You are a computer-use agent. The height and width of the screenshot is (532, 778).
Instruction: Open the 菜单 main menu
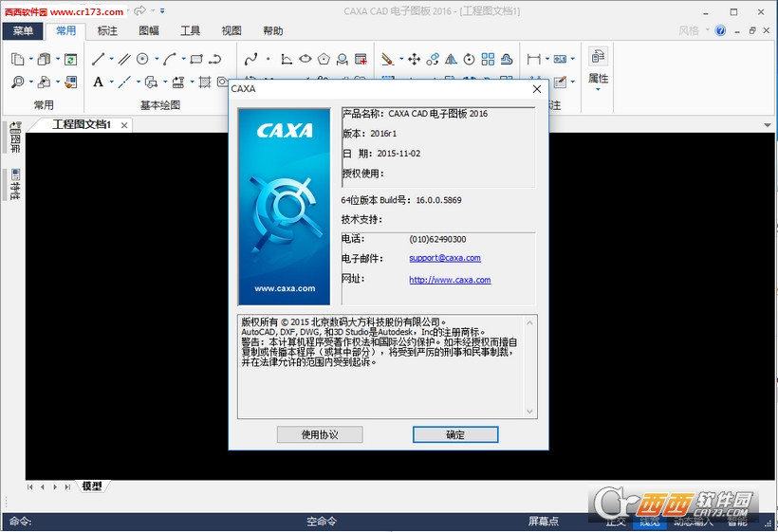pos(23,30)
